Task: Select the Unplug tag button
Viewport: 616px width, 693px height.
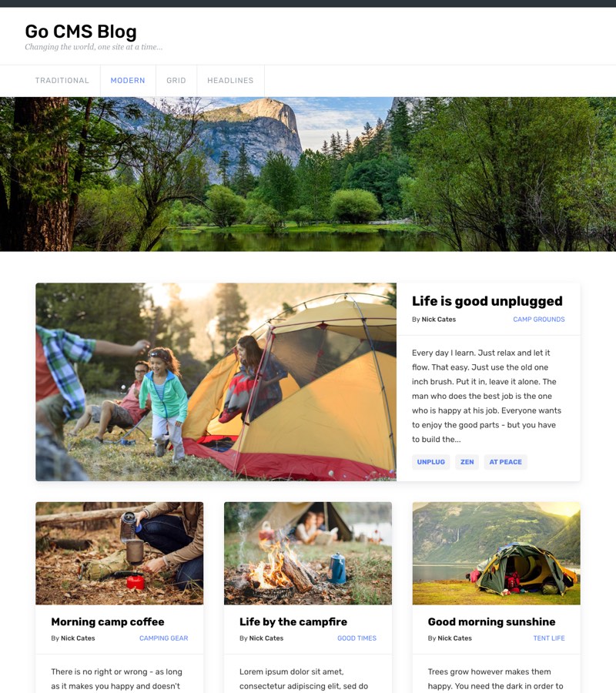Action: tap(431, 462)
